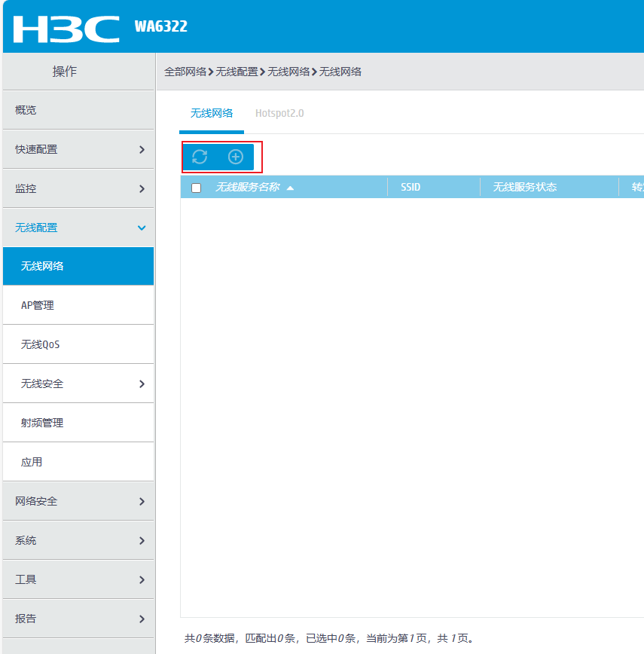The height and width of the screenshot is (654, 644).
Task: Expand the 工具 menu
Action: coord(78,579)
